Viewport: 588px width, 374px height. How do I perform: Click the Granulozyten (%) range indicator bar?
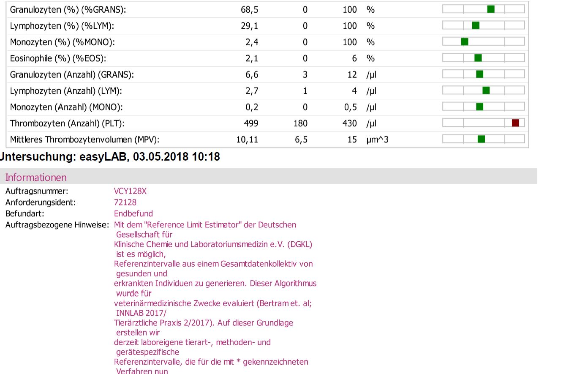(484, 9)
